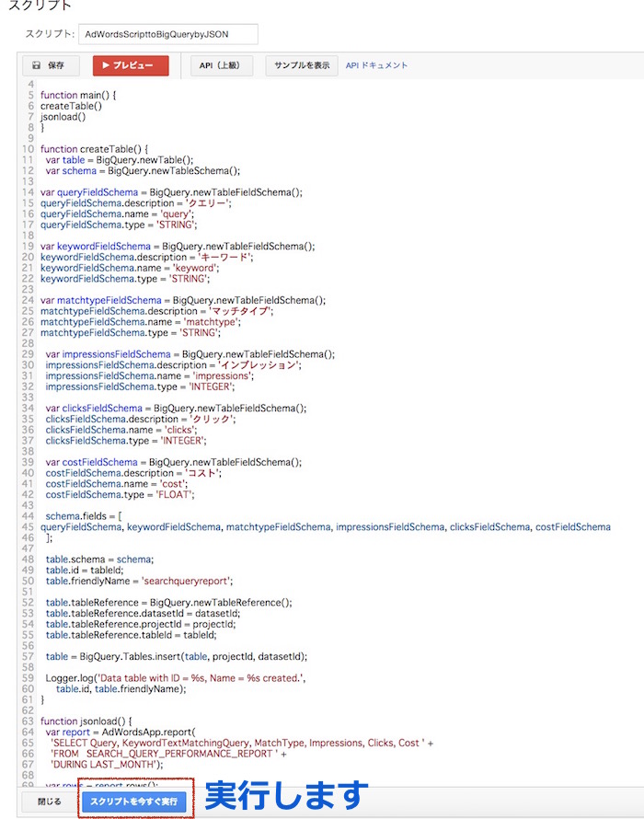
Task: Click line 'table = BigQuery.Tables.insert(table, projectId, datasetId);'
Action: point(176,657)
